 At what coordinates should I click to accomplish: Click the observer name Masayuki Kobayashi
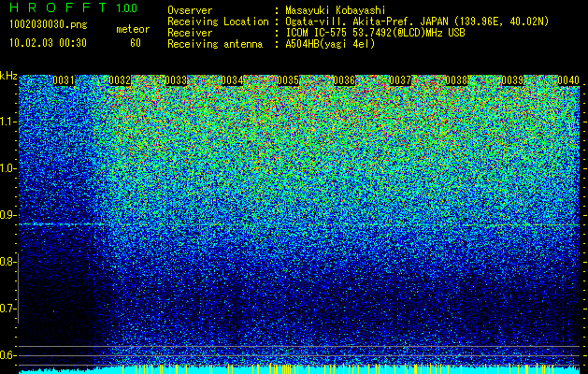tap(336, 10)
